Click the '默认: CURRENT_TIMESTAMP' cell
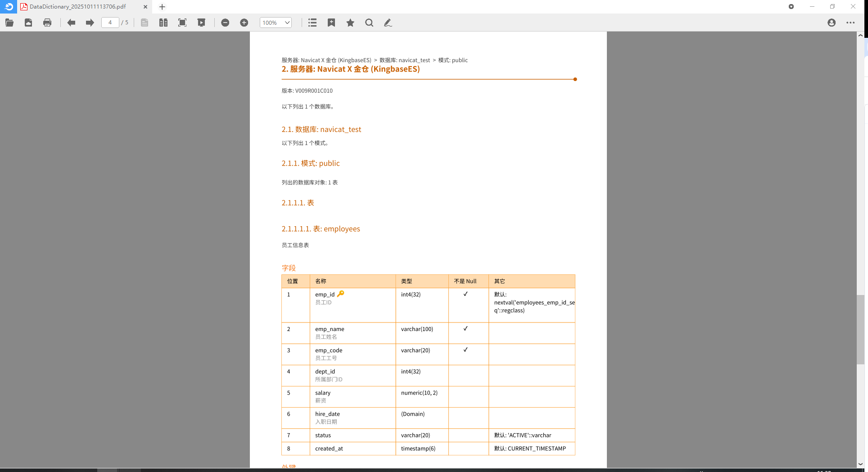 pos(532,449)
